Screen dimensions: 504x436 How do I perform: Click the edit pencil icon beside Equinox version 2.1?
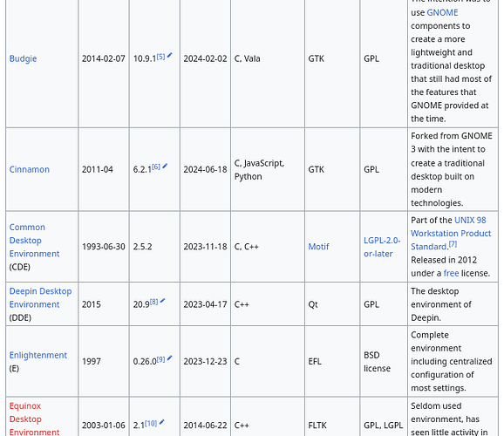coord(161,422)
